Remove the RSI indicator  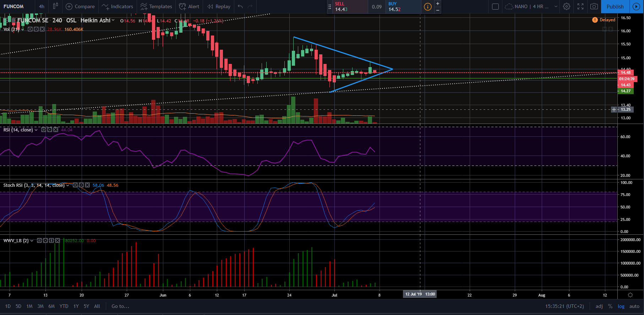point(56,130)
